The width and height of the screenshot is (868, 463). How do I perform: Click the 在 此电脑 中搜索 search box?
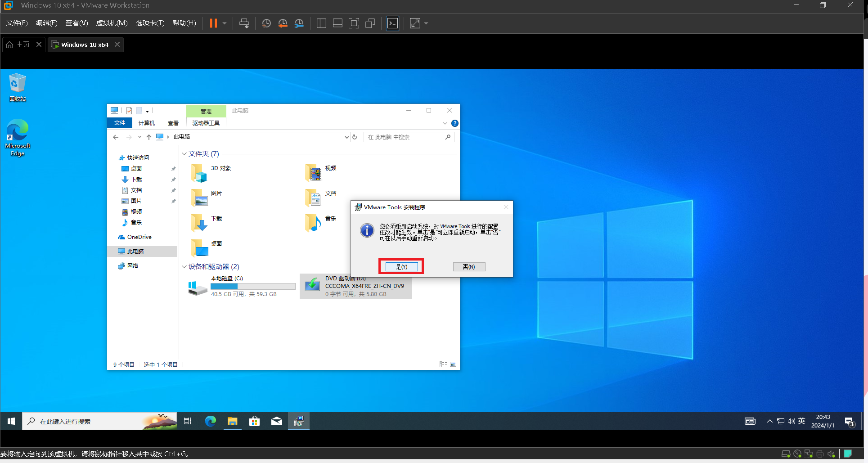409,137
